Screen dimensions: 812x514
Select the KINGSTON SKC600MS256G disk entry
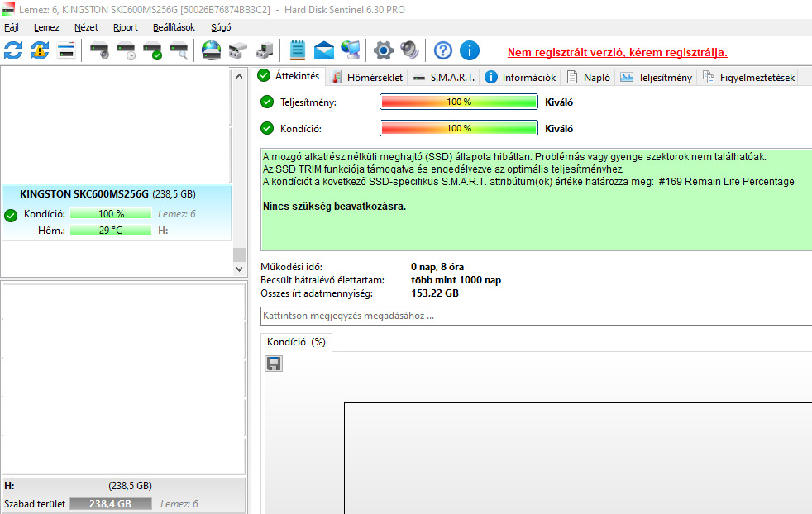click(117, 212)
